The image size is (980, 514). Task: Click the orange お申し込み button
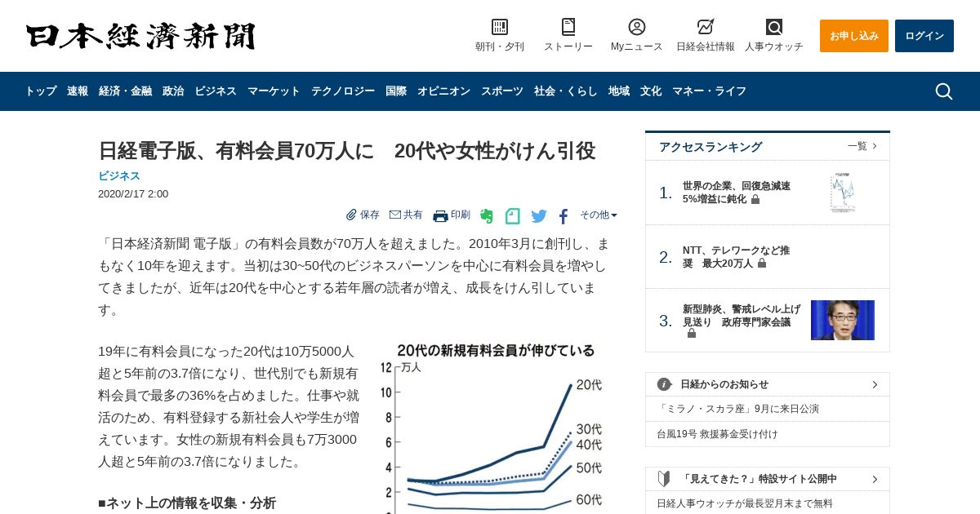(x=854, y=36)
